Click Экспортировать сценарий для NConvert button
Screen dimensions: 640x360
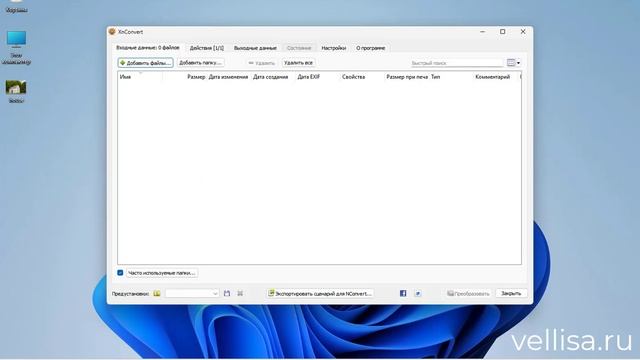[320, 293]
